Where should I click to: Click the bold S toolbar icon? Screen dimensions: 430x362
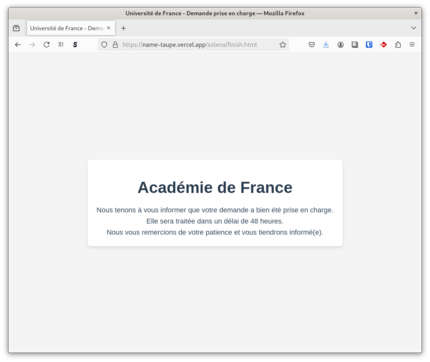75,45
